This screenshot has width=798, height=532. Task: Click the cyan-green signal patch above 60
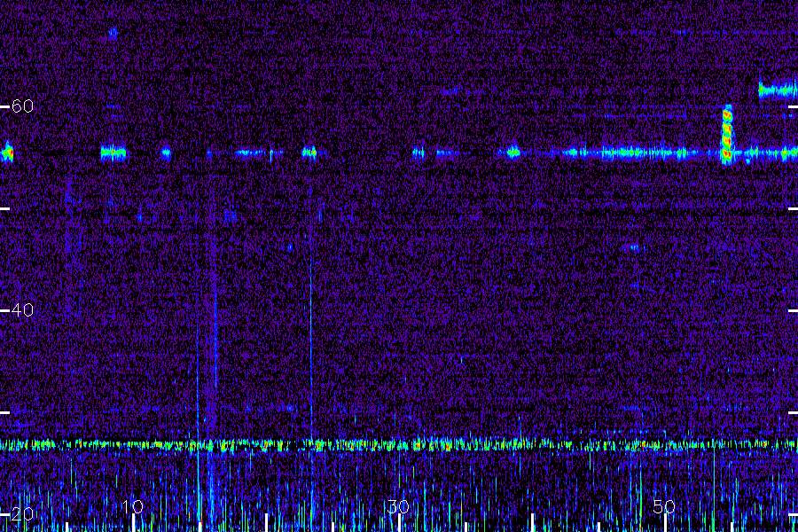click(x=778, y=90)
